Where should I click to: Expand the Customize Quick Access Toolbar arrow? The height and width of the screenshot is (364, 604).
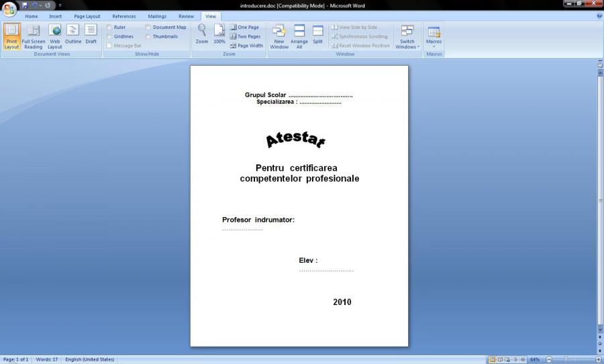60,5
